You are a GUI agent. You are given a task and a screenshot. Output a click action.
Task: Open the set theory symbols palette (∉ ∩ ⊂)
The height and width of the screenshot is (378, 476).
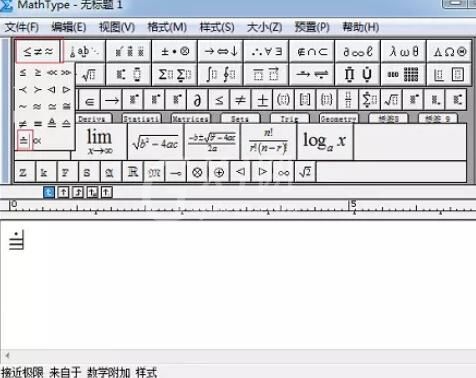pos(312,51)
